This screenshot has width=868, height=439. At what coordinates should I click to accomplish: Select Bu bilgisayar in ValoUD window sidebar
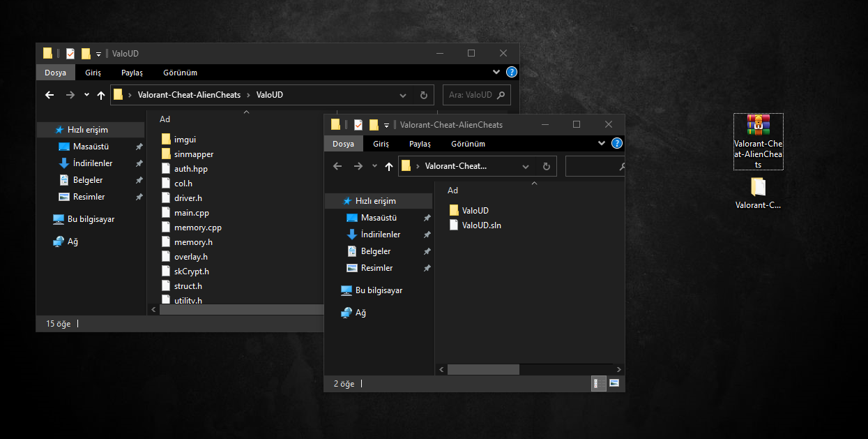click(91, 219)
